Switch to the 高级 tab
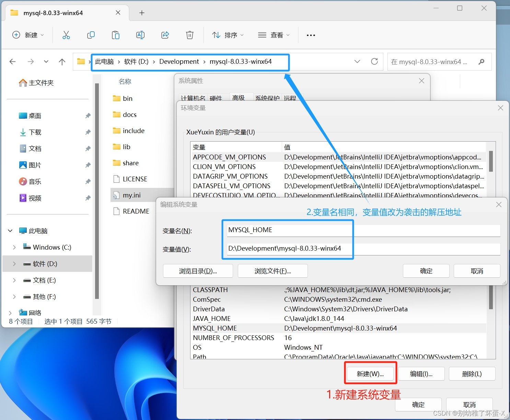The image size is (510, 420). pos(239,97)
